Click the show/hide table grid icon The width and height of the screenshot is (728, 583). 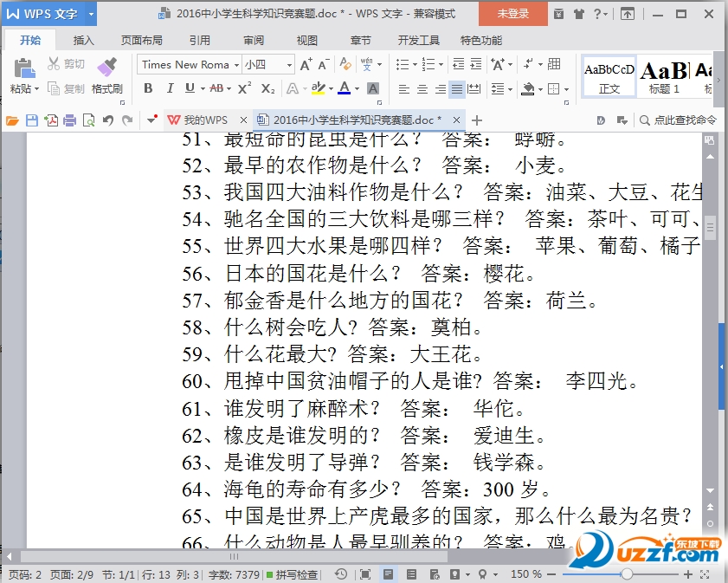click(554, 64)
